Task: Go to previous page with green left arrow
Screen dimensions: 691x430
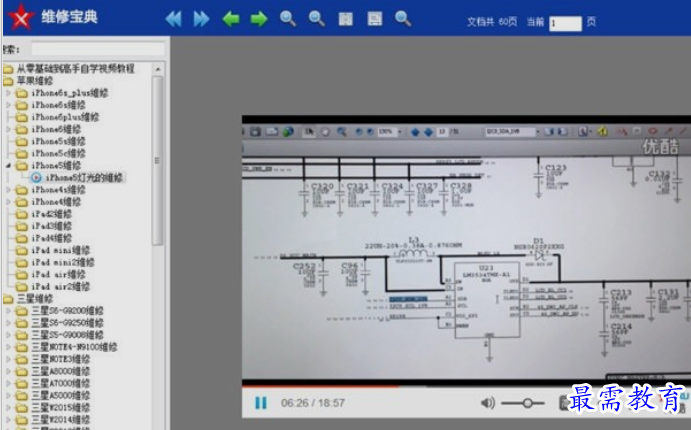Action: point(231,19)
